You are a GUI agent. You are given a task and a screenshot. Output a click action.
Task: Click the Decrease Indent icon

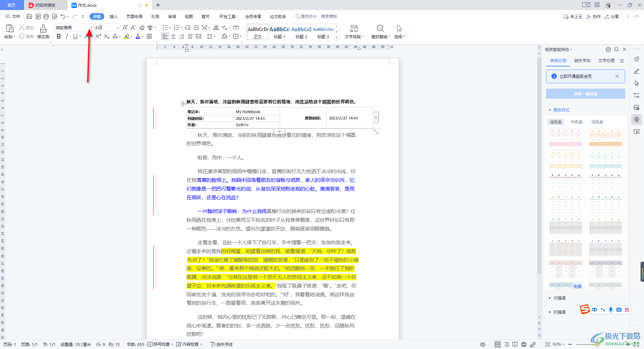188,28
